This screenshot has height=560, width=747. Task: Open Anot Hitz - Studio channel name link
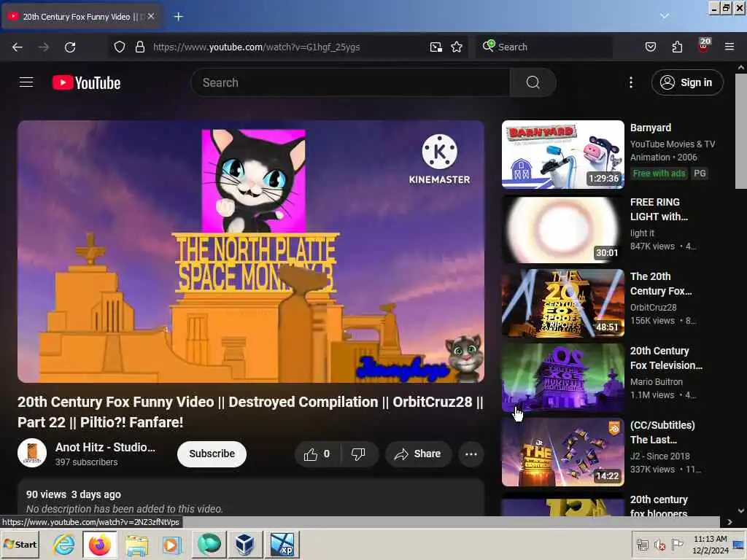[105, 447]
